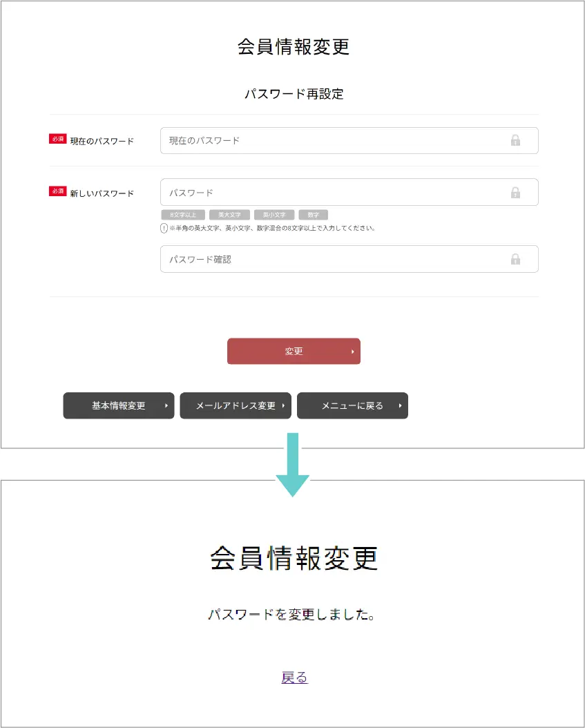585x728 pixels.
Task: Click the lock icon in new password field
Action: coord(515,193)
